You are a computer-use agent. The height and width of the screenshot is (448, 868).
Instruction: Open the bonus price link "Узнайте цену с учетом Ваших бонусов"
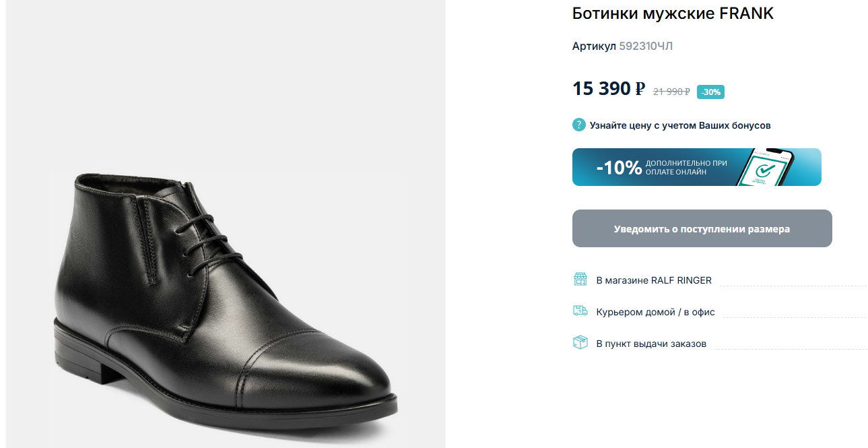tap(680, 125)
